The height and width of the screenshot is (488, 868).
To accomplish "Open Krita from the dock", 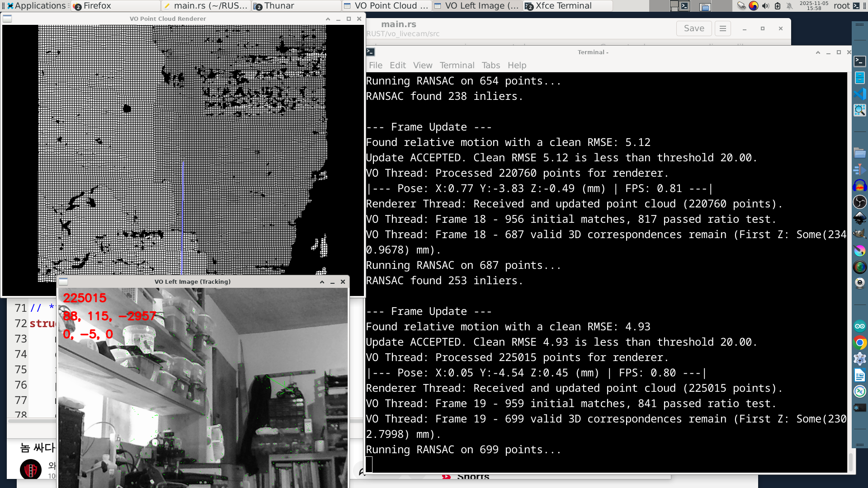I will pyautogui.click(x=859, y=250).
